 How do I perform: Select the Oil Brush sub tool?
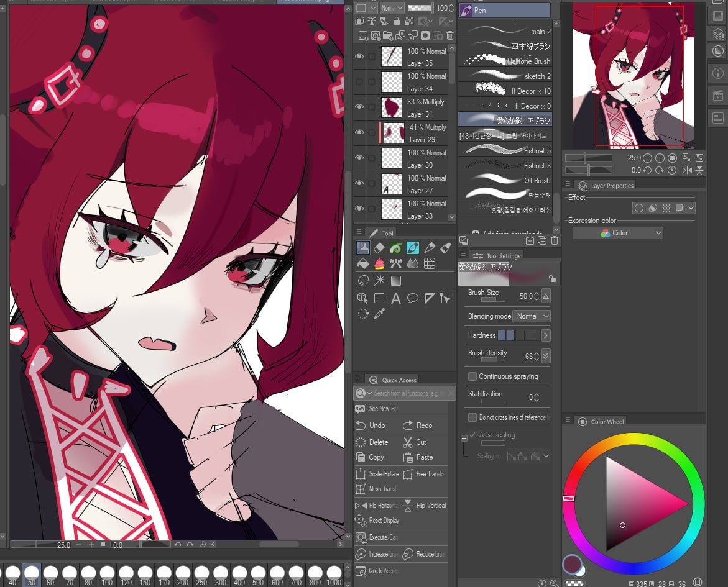[x=505, y=181]
